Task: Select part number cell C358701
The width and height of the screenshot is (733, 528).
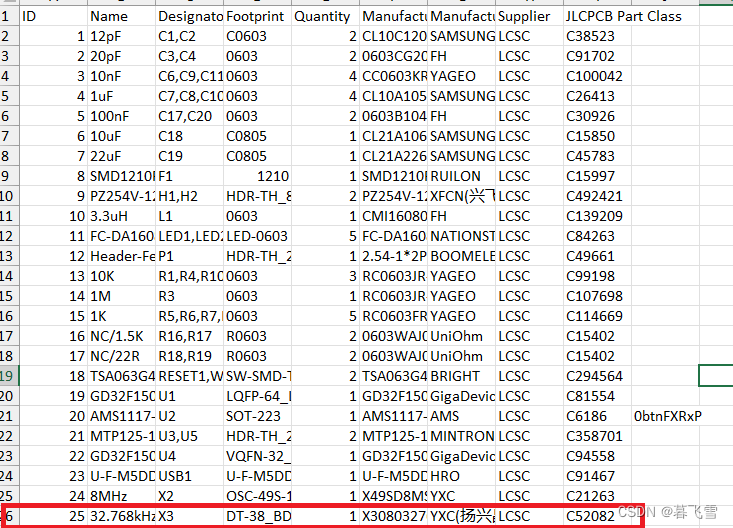Action: pyautogui.click(x=597, y=436)
